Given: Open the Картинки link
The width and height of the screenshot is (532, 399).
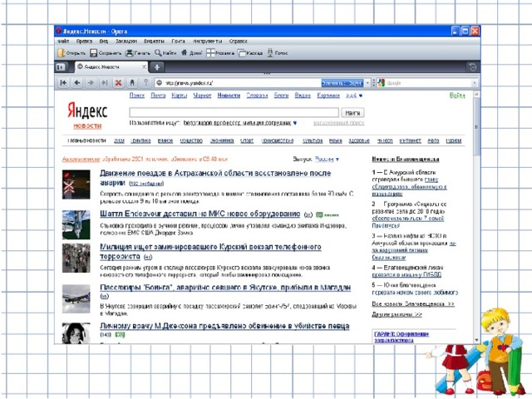Looking at the screenshot, I should tap(328, 96).
